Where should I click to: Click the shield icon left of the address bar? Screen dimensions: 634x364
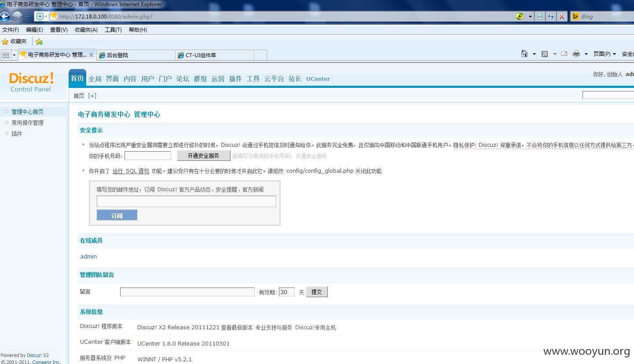click(40, 17)
